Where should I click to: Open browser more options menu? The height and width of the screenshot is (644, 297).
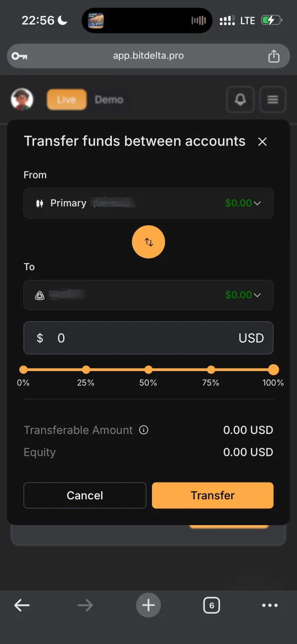click(x=270, y=605)
